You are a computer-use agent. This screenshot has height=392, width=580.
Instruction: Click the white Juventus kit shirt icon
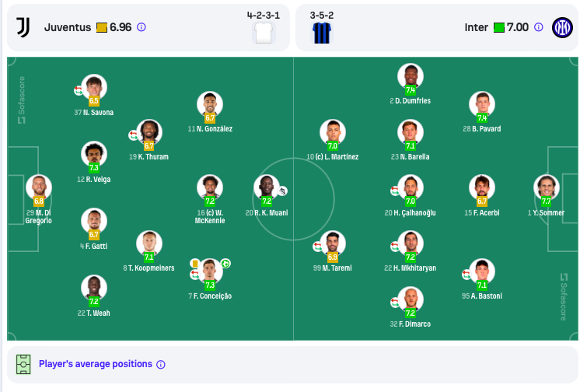(264, 33)
